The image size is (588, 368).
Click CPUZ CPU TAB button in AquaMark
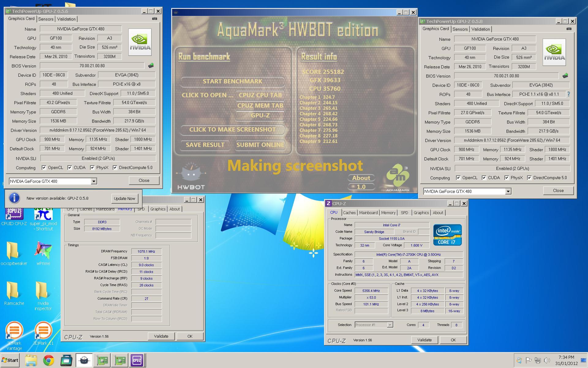tap(260, 95)
